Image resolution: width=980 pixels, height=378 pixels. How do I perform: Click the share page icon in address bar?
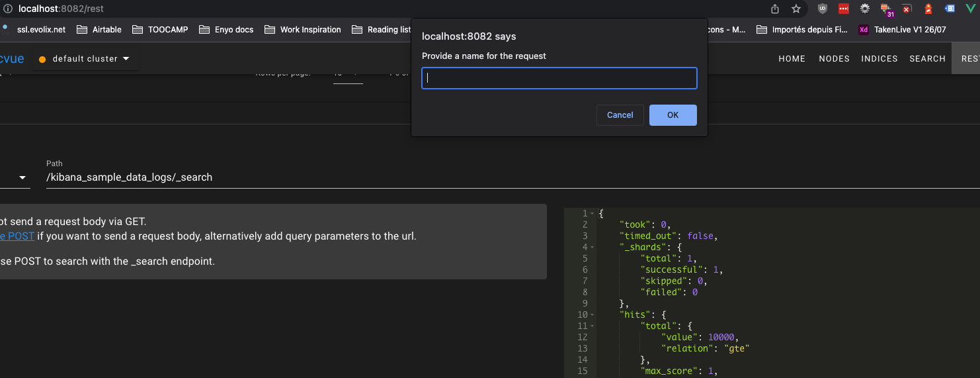[x=775, y=9]
